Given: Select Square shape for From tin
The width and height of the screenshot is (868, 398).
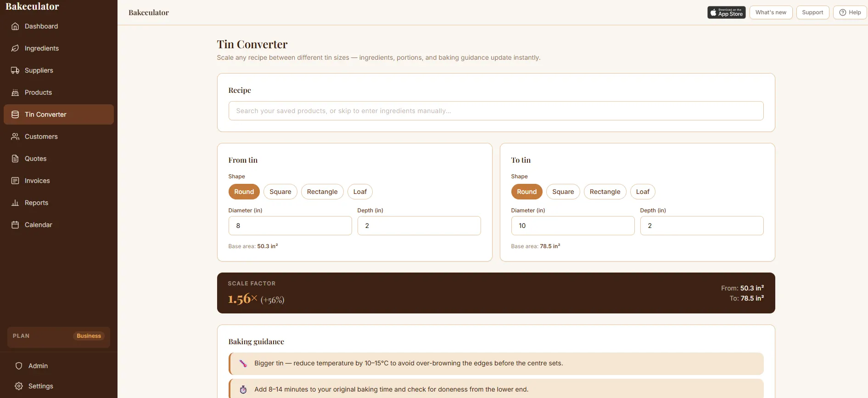Looking at the screenshot, I should pos(280,192).
